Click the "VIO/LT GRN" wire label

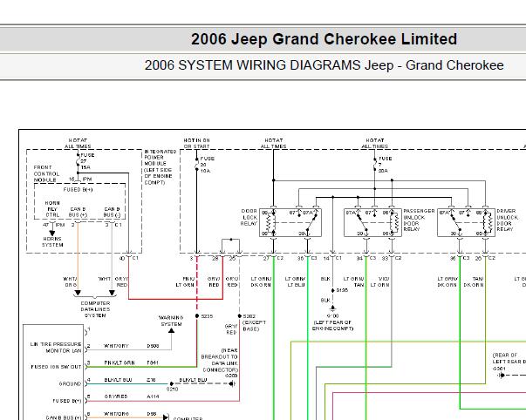click(x=379, y=281)
